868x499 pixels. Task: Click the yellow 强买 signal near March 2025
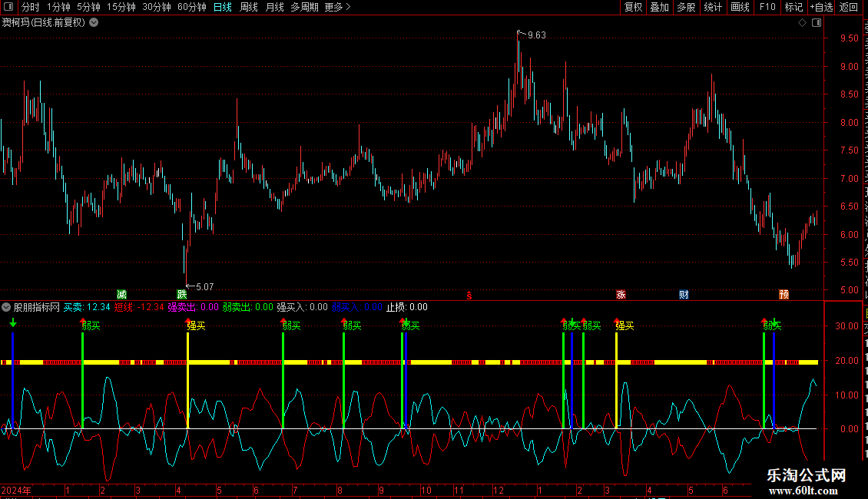tap(624, 326)
